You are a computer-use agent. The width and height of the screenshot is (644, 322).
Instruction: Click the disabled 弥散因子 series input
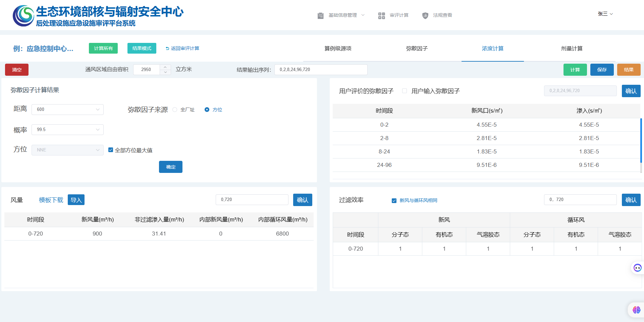pyautogui.click(x=580, y=91)
